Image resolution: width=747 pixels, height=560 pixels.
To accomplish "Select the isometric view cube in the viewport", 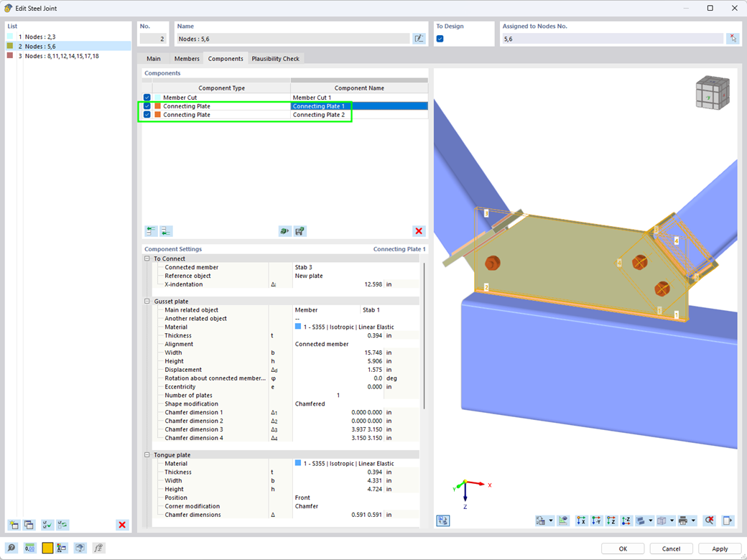I will tap(712, 93).
